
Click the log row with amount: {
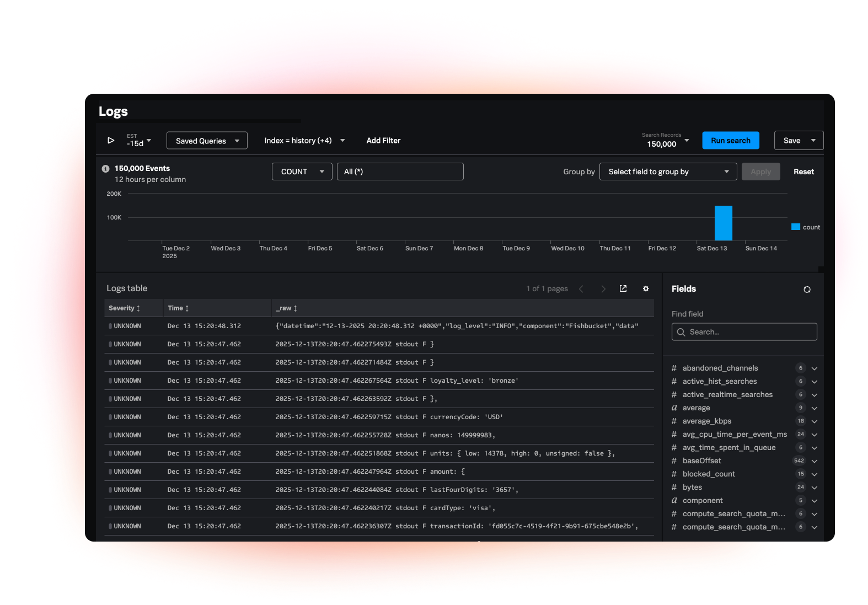(379, 472)
